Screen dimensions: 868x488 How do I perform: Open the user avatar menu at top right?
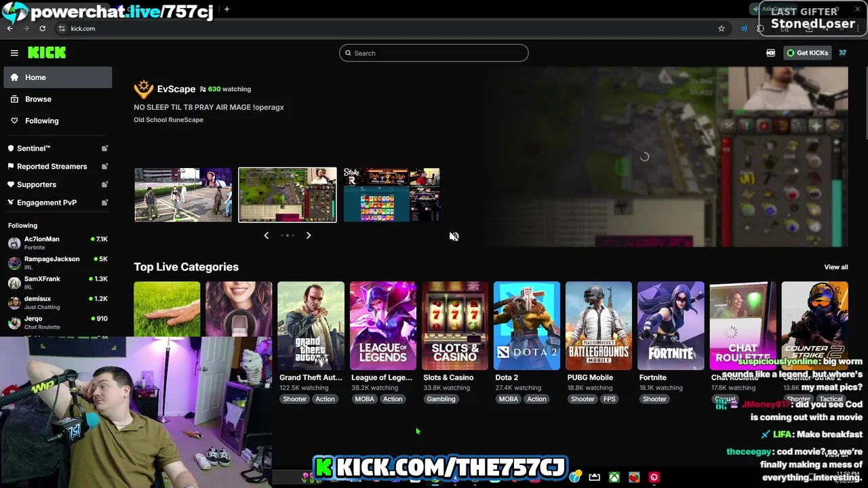pyautogui.click(x=842, y=53)
